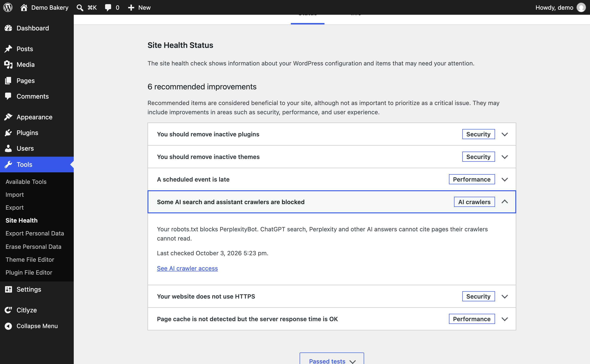Select Site Health submenu item

pyautogui.click(x=21, y=220)
